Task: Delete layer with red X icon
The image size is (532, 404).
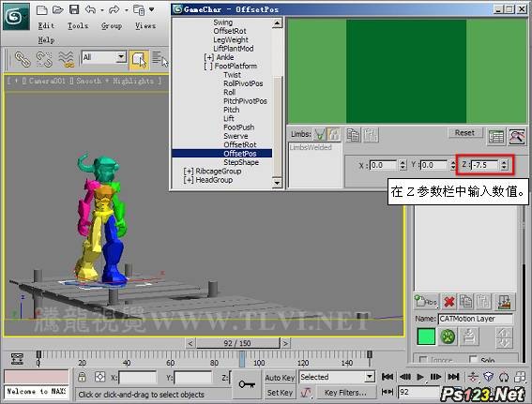Action: pyautogui.click(x=449, y=301)
